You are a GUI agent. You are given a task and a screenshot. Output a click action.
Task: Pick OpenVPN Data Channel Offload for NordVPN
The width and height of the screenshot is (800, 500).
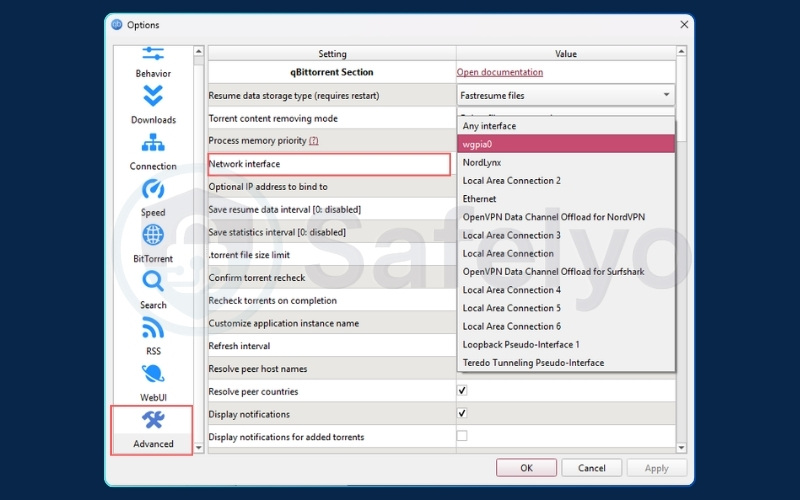[566, 217]
